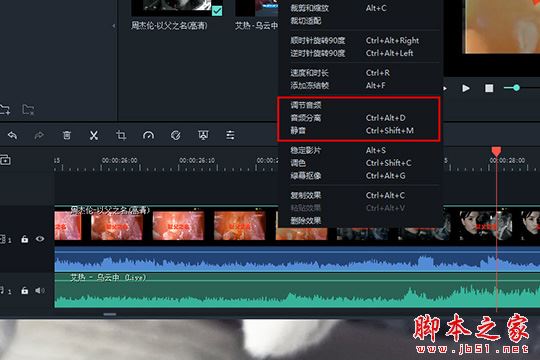Select the Split scissors tool
The height and width of the screenshot is (360, 540).
[94, 135]
